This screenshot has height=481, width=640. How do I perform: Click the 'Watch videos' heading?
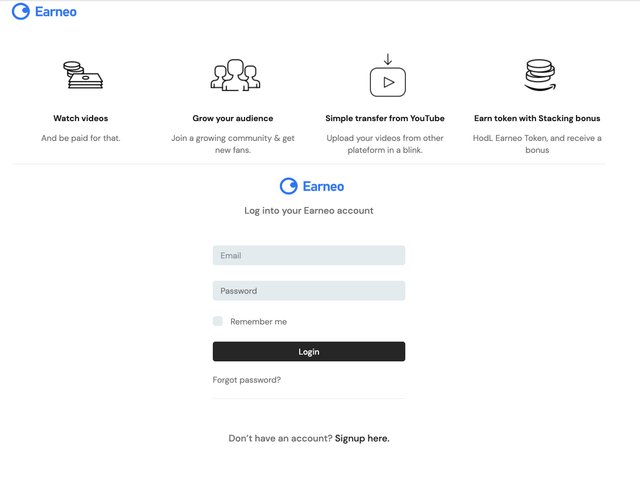(81, 118)
